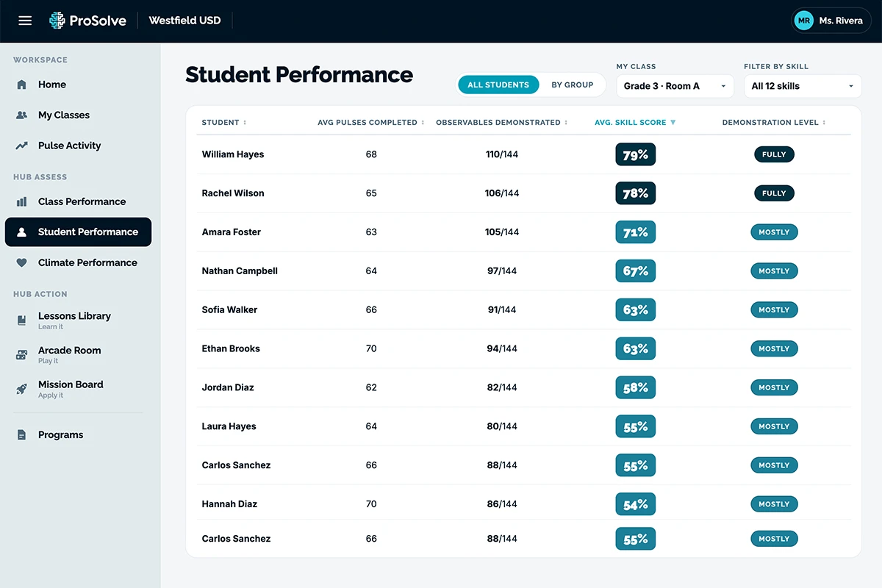Click Amara Foster's Mostly level badge
The height and width of the screenshot is (588, 882).
[774, 232]
